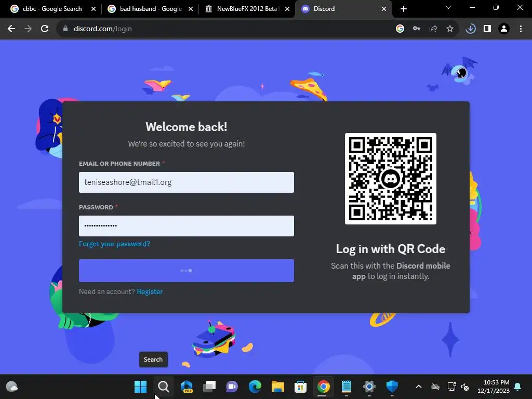Click the email or phone number field
Viewport: 532px width, 399px height.
click(x=187, y=182)
